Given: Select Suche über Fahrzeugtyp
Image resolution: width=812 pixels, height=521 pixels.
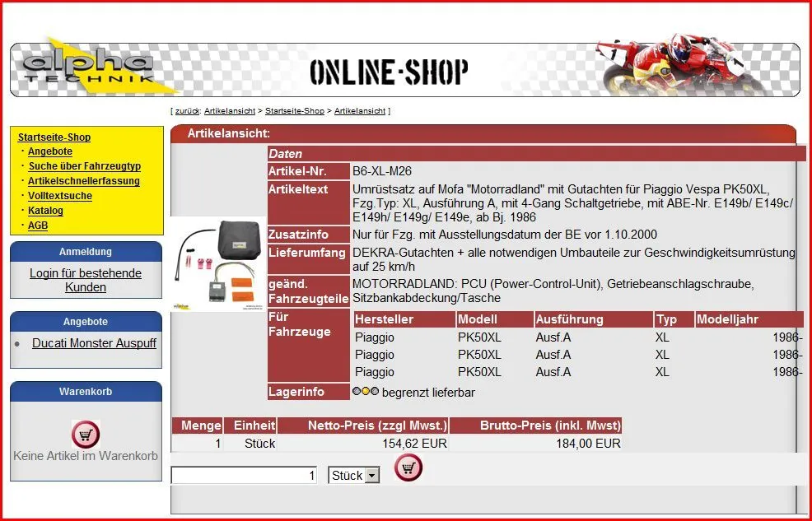Looking at the screenshot, I should click(84, 166).
